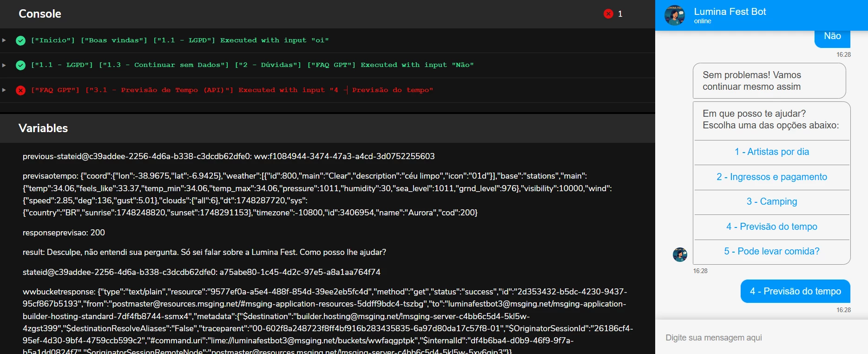Click the 'previsaotempo' variable value

point(317,194)
